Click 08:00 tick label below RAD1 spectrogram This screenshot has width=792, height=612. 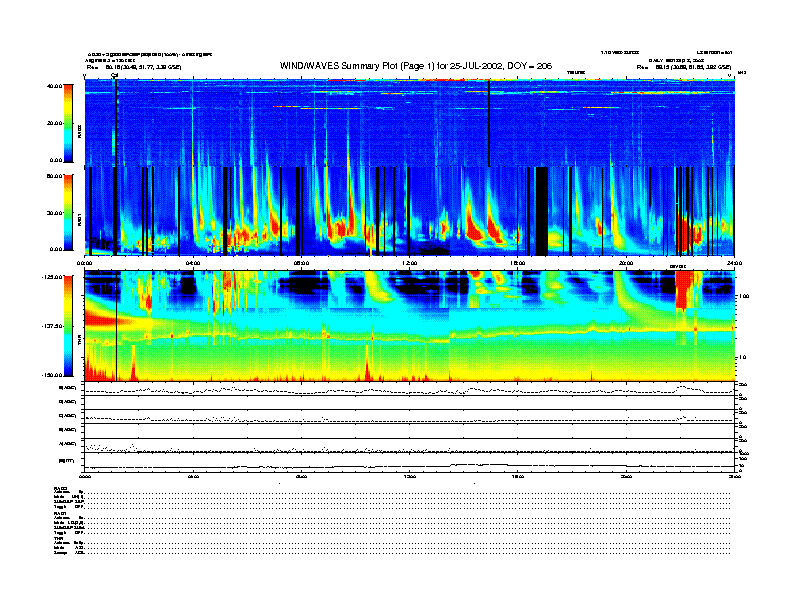pos(301,263)
